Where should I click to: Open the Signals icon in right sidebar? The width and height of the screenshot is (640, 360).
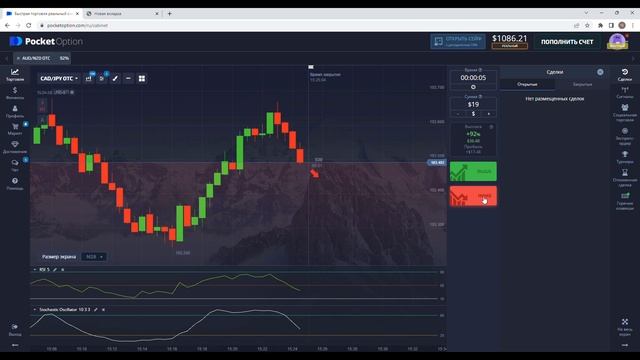(x=624, y=93)
